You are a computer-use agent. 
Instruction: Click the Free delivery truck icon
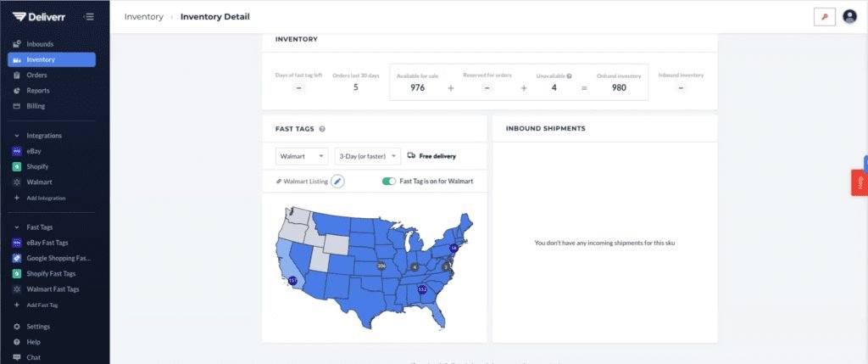pyautogui.click(x=411, y=155)
